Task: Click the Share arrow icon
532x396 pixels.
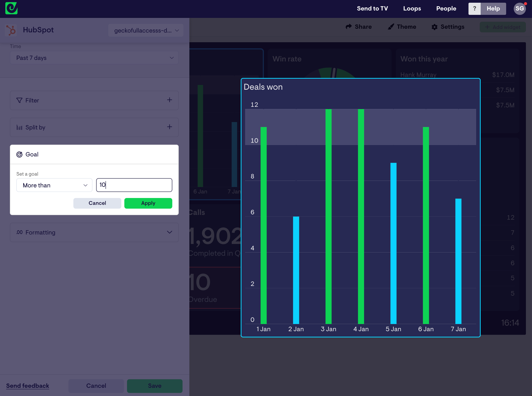Action: [348, 27]
